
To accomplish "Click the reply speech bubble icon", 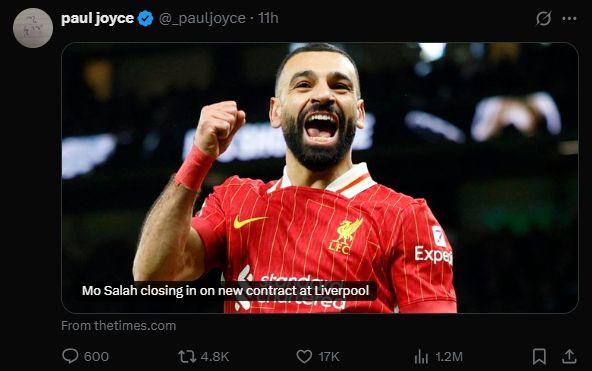I will click(x=70, y=356).
